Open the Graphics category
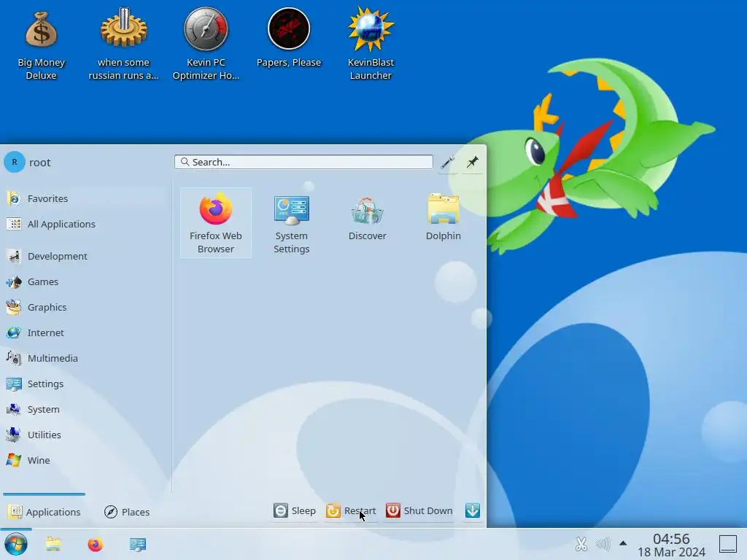 click(84, 307)
